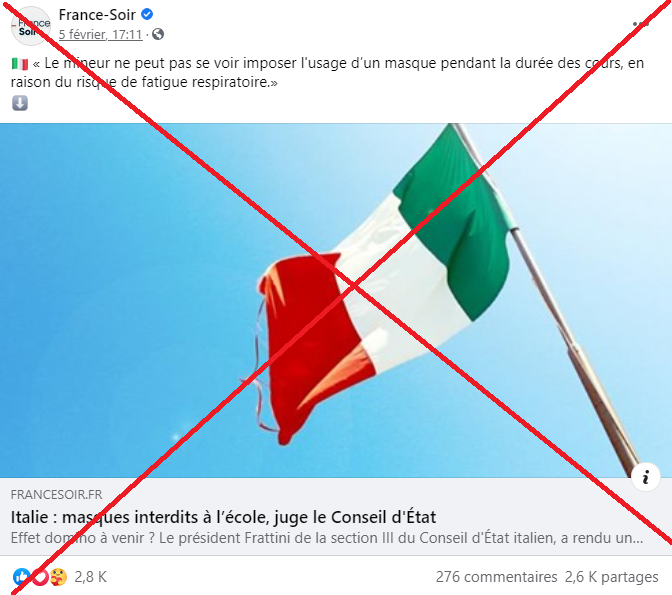Click the info 'i' button on image
This screenshot has height=595, width=672.
pos(645,477)
